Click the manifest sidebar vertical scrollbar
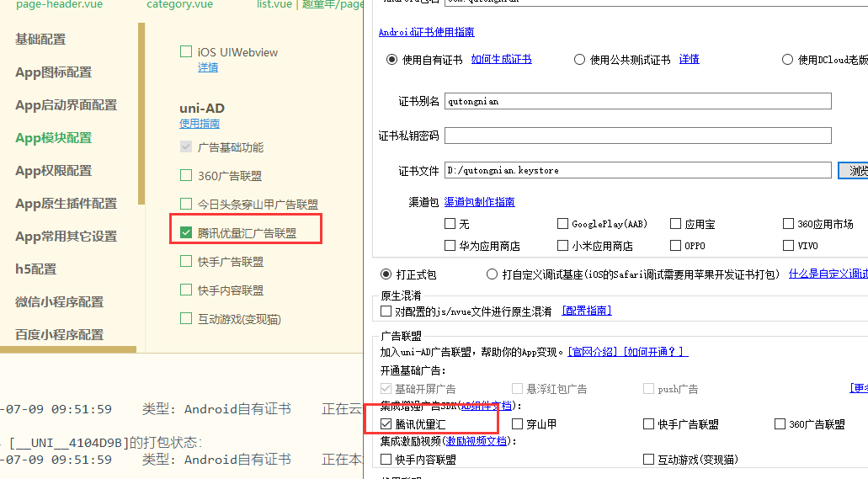868x479 pixels. [x=141, y=114]
